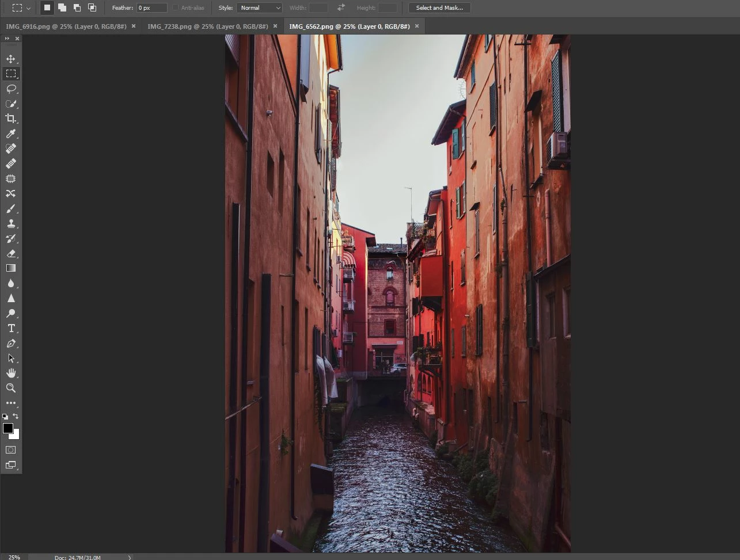This screenshot has height=560, width=740.
Task: Select the Blur tool
Action: pos(11,283)
